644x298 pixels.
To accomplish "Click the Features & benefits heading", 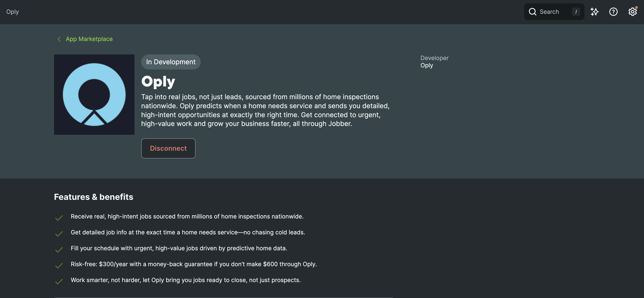I will [x=94, y=197].
